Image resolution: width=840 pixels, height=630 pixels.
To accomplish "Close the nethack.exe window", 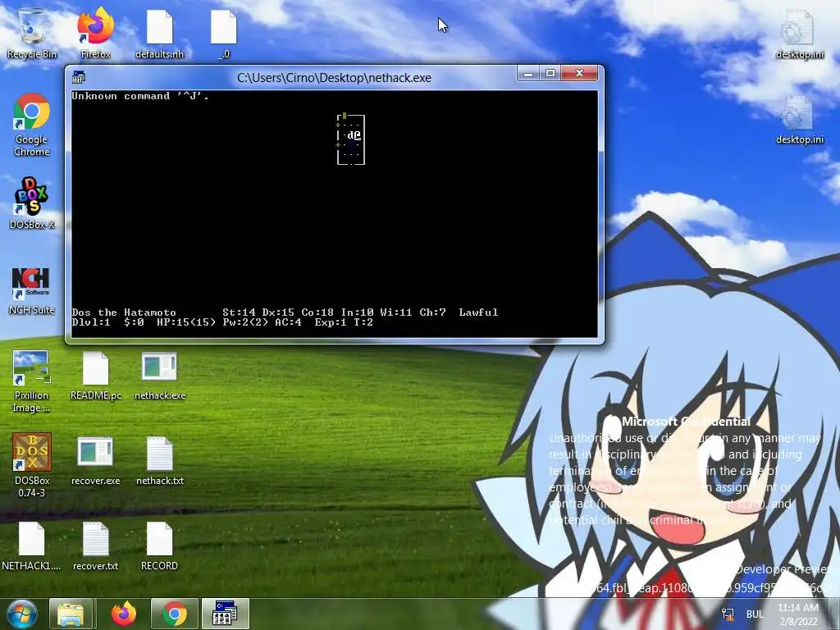I will (x=579, y=73).
